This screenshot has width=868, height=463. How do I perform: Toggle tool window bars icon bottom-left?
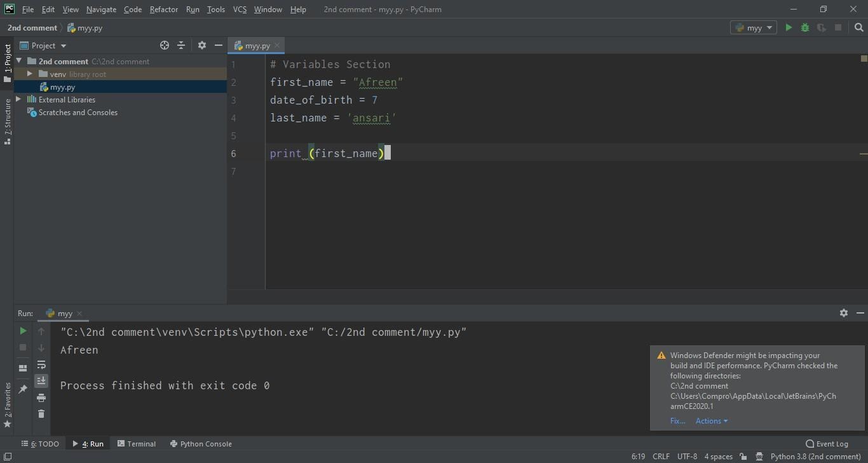7,457
